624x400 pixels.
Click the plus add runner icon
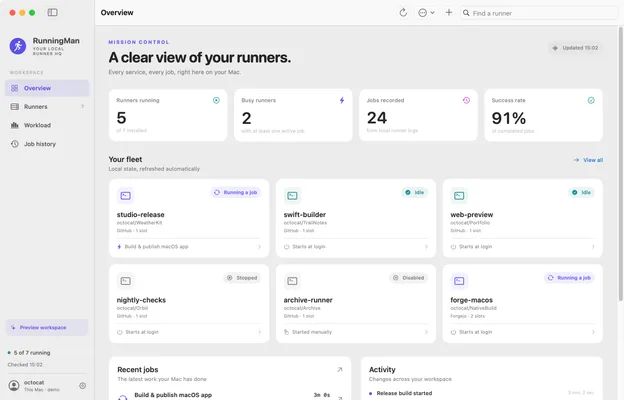(448, 12)
